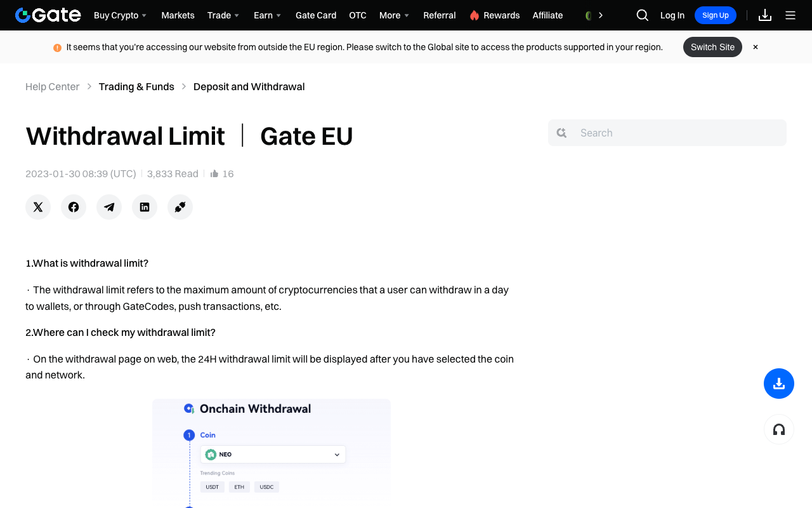Viewport: 812px width, 508px height.
Task: Click the Onchain Withdrawal screenshot image
Action: (272, 453)
